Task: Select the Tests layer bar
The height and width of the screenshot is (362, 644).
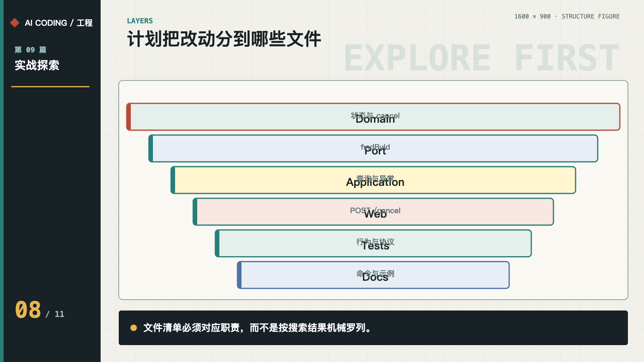Action: (x=373, y=243)
